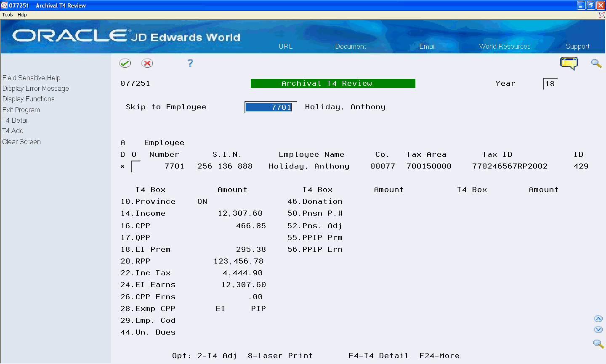The width and height of the screenshot is (606, 364).
Task: Click the magnifying glass search icon near top right
Action: [596, 63]
